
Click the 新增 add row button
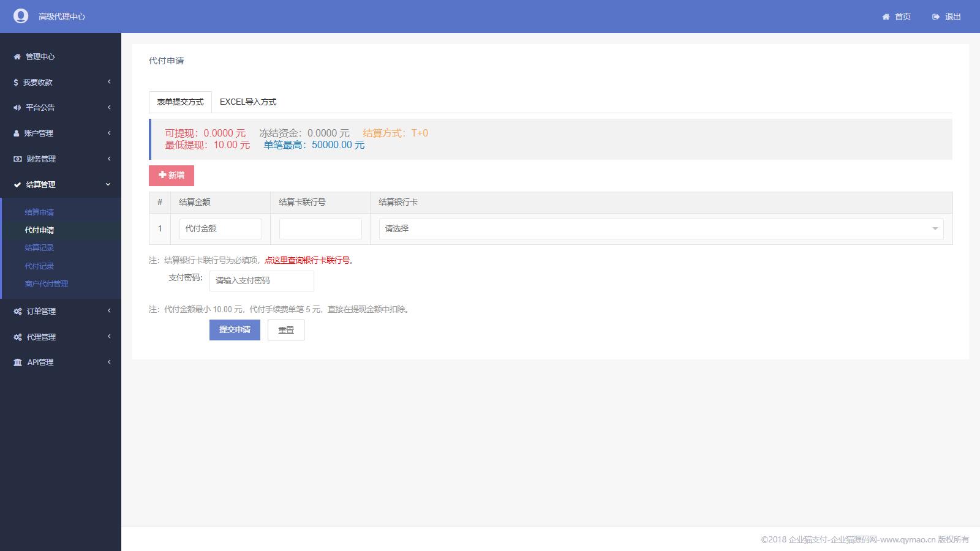coord(171,175)
